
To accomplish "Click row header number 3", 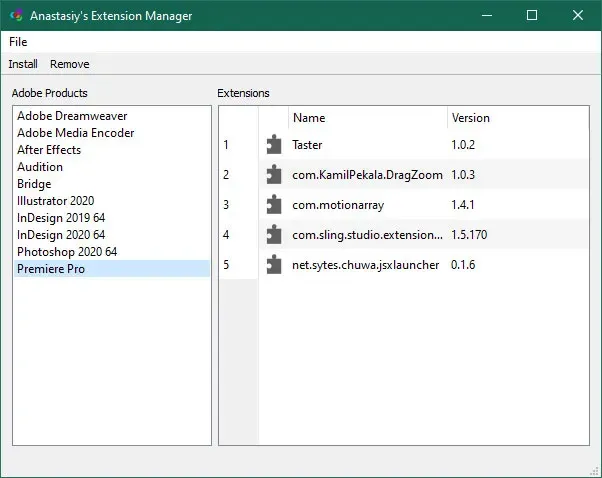I will [x=238, y=205].
